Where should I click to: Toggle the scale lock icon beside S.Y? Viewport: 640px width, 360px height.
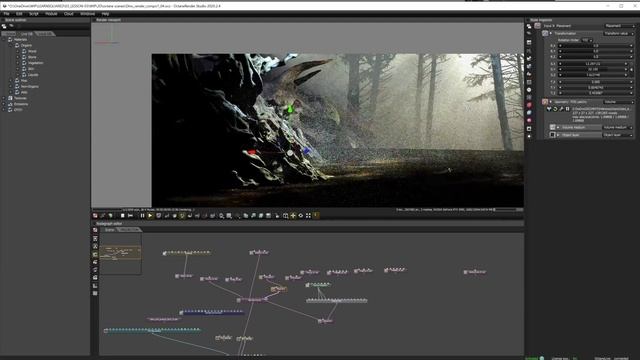(631, 69)
